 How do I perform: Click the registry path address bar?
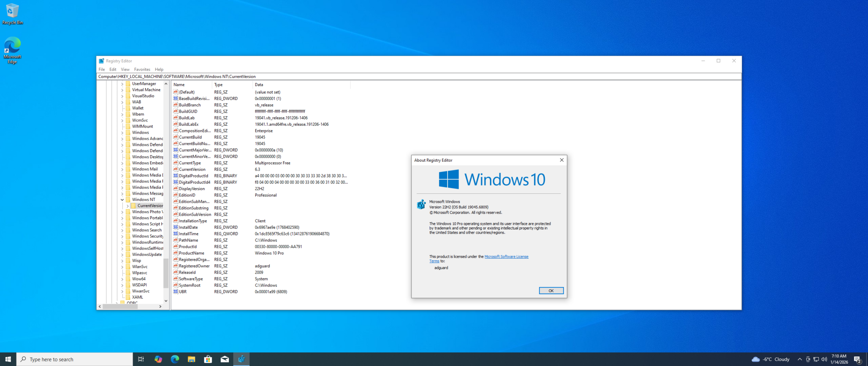419,76
